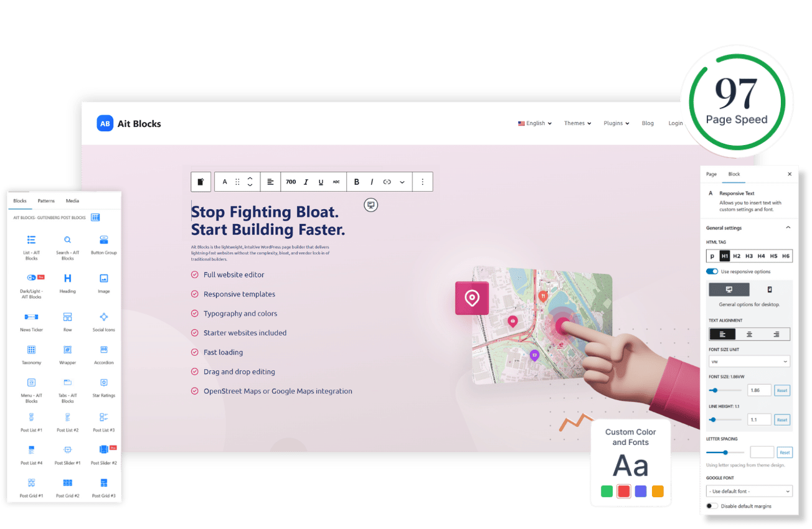Image resolution: width=812 pixels, height=529 pixels.
Task: Open the Themes menu
Action: [578, 123]
